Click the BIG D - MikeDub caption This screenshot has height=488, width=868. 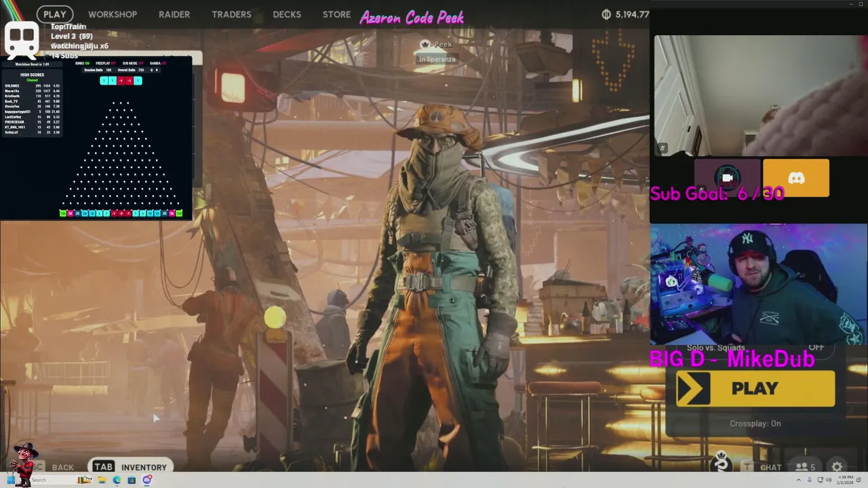(x=732, y=359)
